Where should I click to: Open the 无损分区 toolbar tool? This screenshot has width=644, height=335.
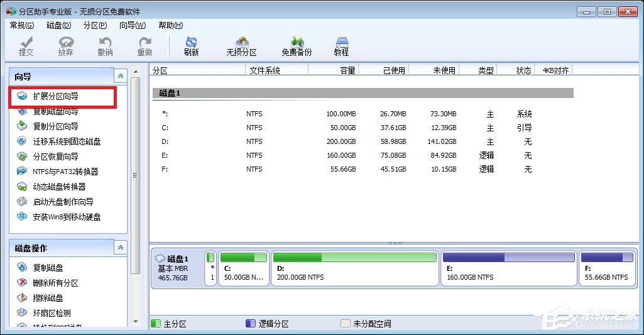pos(241,46)
